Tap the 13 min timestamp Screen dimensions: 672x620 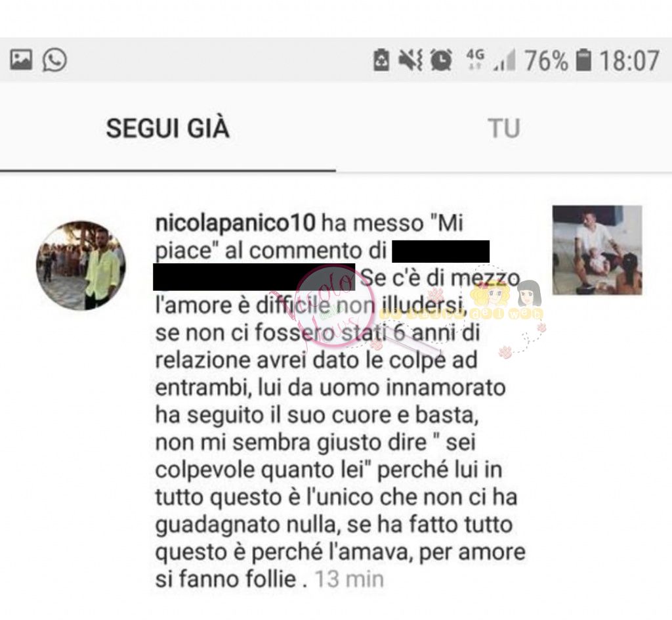pos(349,579)
